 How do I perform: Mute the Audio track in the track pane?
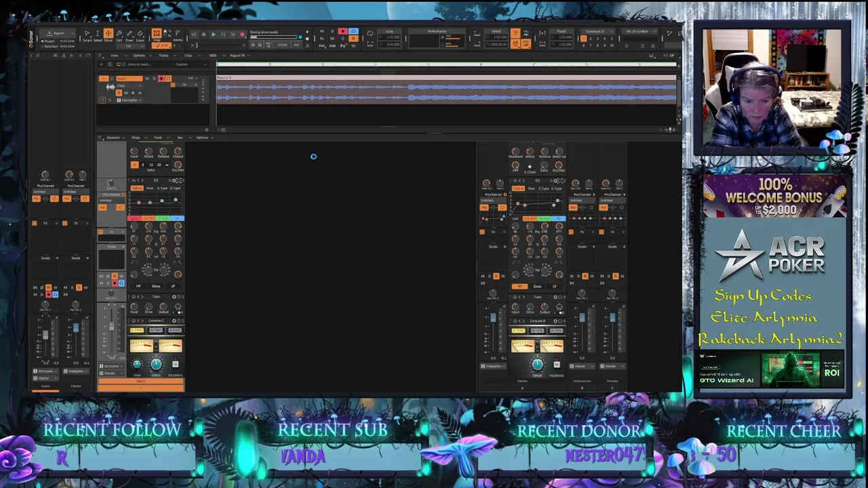pyautogui.click(x=147, y=79)
